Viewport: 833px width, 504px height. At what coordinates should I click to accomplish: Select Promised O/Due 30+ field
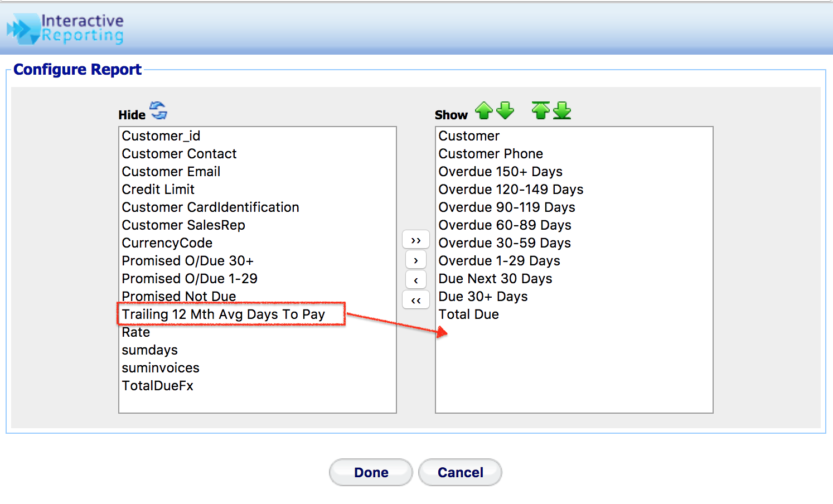[258, 261]
